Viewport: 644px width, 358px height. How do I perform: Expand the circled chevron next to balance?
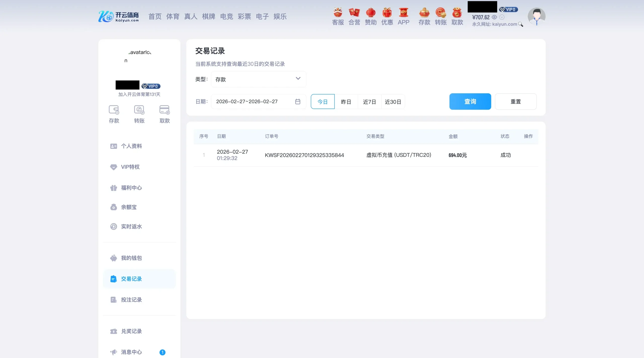coord(502,17)
